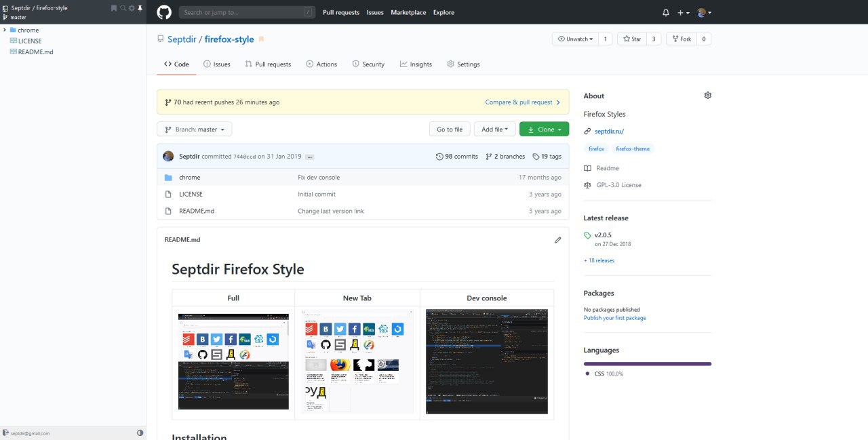Open the plus create-new dropdown
The image size is (868, 440).
(683, 12)
